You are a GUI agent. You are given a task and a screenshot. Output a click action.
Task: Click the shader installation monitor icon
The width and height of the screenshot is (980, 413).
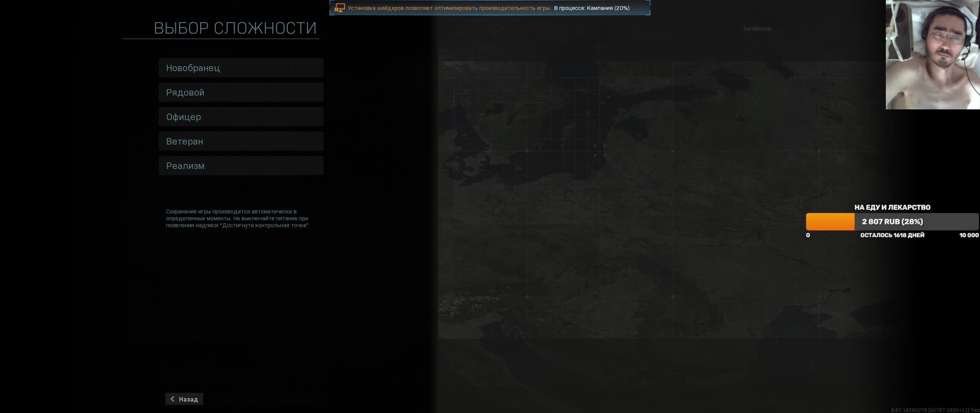[x=340, y=8]
